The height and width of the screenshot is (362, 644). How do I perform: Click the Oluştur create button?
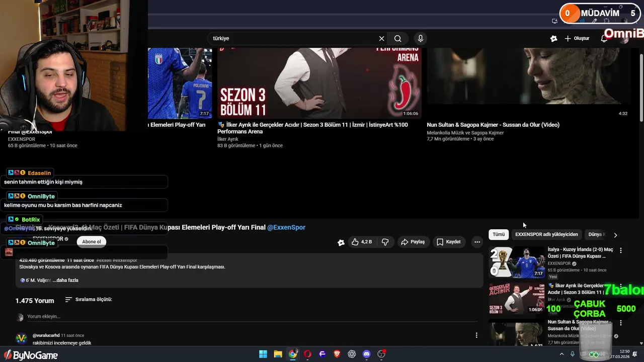pyautogui.click(x=577, y=38)
